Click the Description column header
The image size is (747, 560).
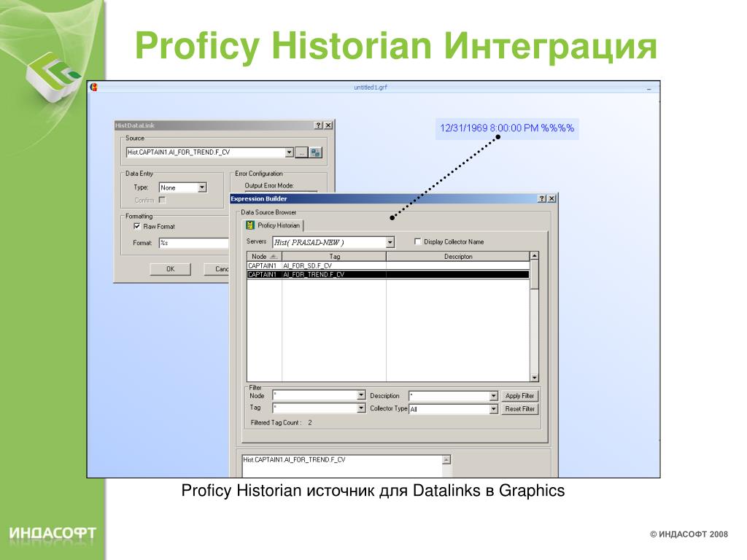click(x=458, y=256)
